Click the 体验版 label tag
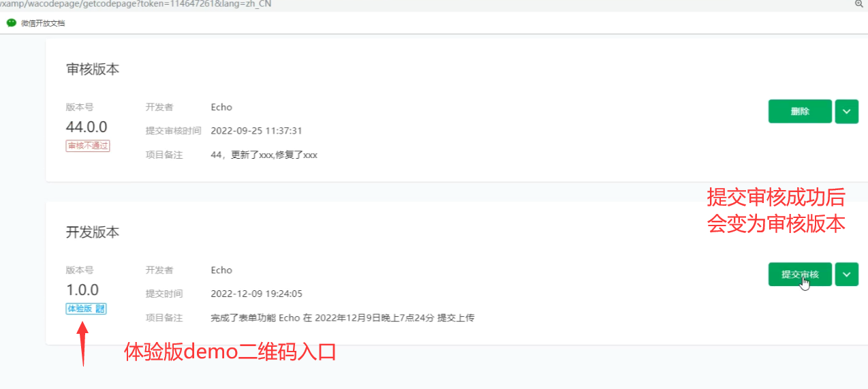 [x=80, y=309]
